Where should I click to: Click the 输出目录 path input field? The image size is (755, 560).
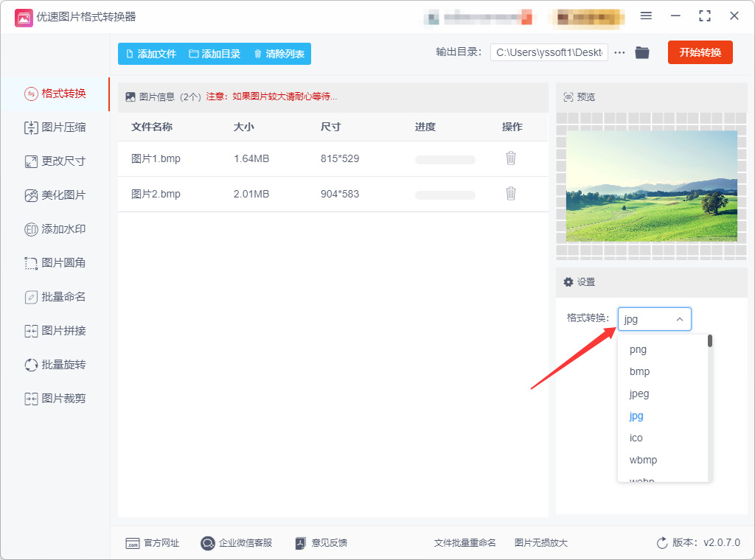[x=549, y=52]
